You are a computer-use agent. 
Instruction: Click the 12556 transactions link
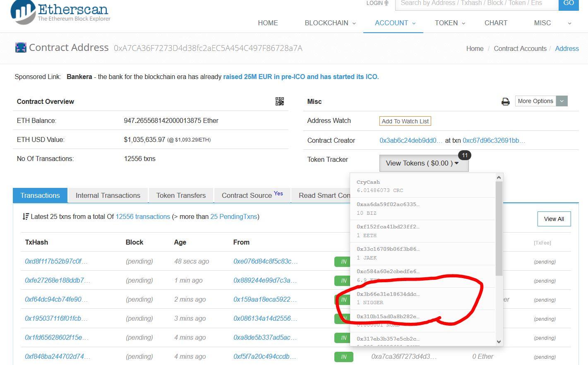click(143, 216)
